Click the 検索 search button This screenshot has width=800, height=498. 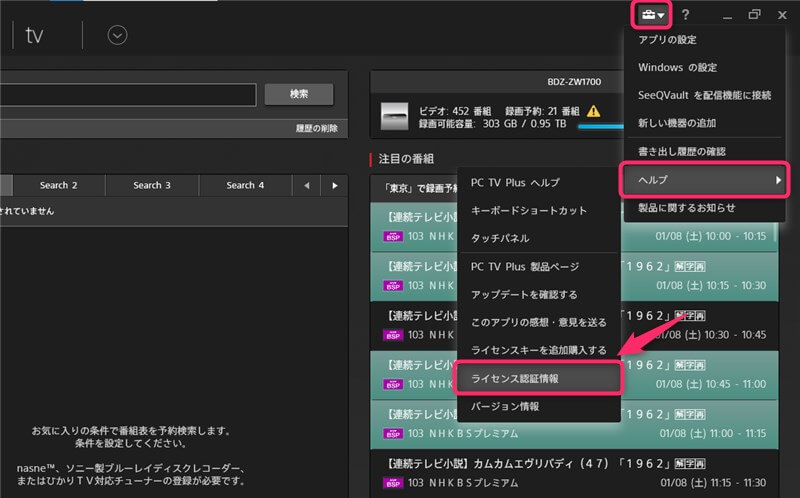[299, 94]
